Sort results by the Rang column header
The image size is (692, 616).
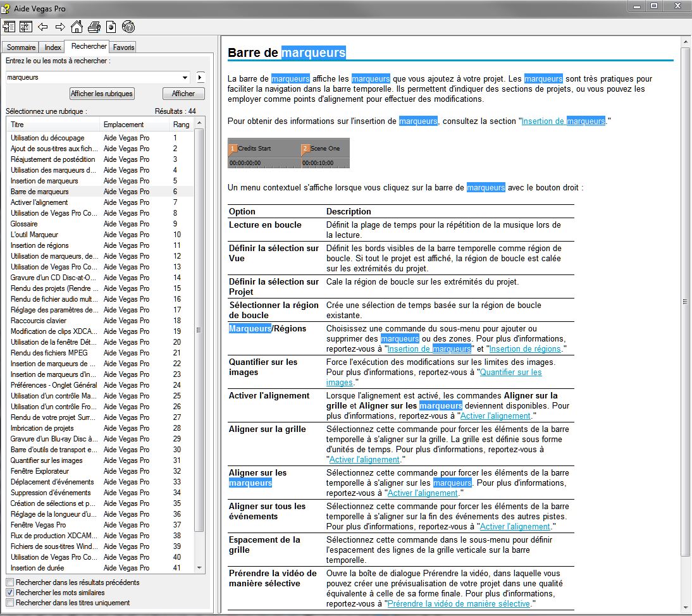click(181, 125)
